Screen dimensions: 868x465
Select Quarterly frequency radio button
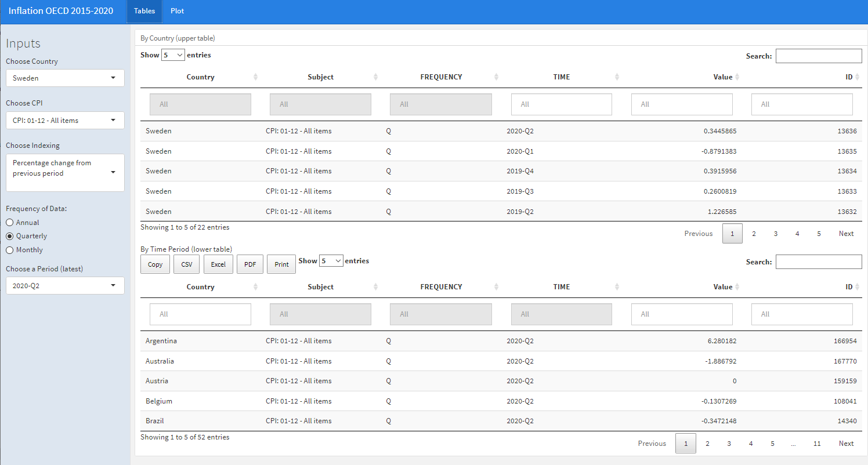click(x=10, y=237)
